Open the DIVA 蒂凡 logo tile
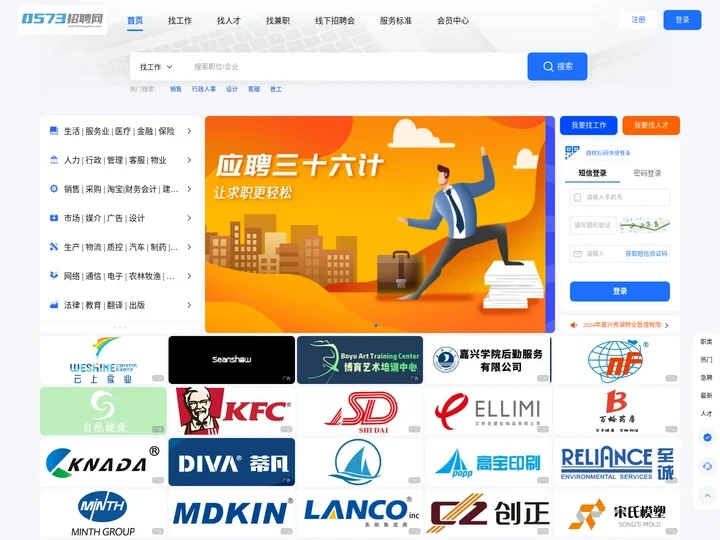Image resolution: width=720 pixels, height=540 pixels. pos(231,462)
